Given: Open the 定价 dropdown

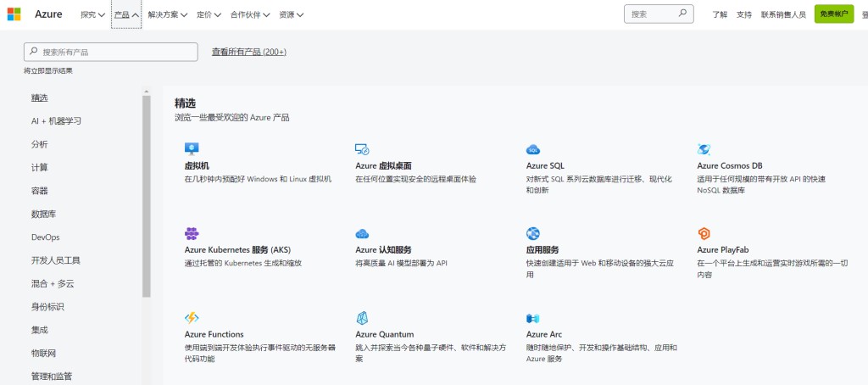Looking at the screenshot, I should [x=209, y=14].
